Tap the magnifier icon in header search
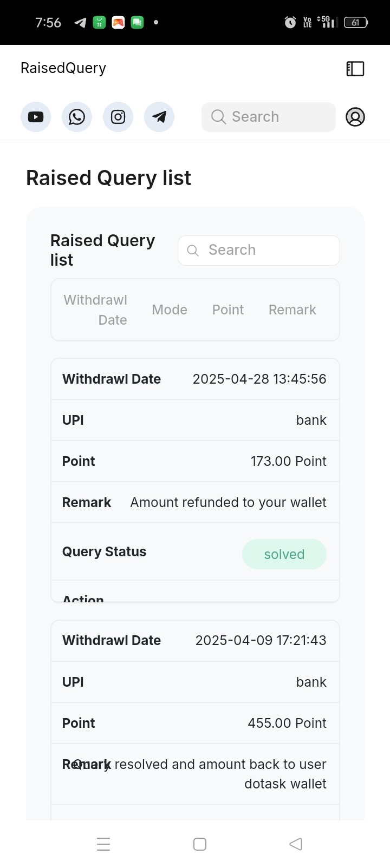This screenshot has height=868, width=390. click(218, 117)
